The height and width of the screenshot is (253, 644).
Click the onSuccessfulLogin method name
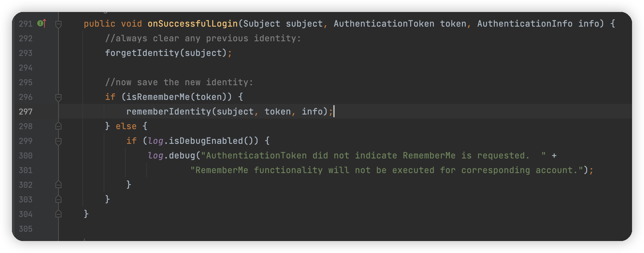click(193, 24)
